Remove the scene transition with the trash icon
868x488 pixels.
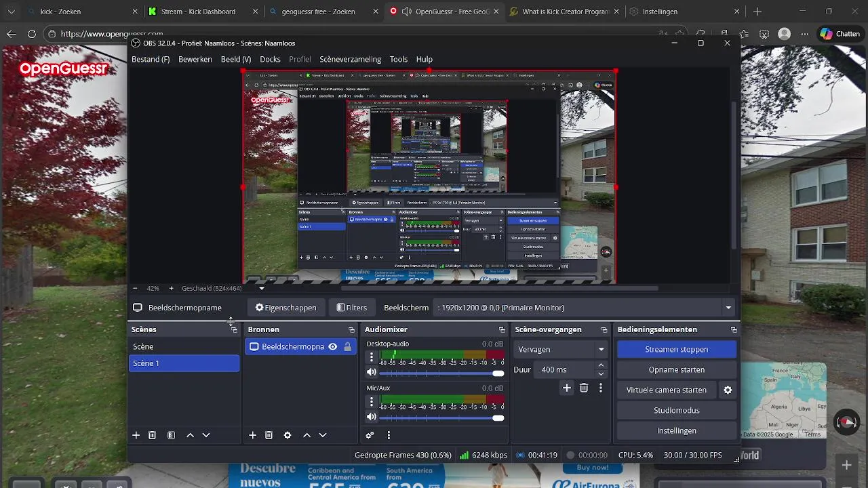[584, 388]
